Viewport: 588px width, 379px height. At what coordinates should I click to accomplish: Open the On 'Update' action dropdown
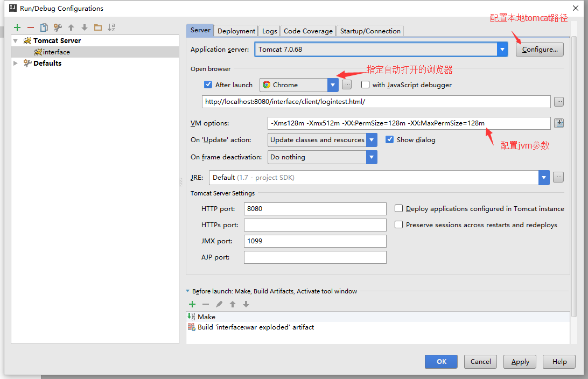click(371, 140)
